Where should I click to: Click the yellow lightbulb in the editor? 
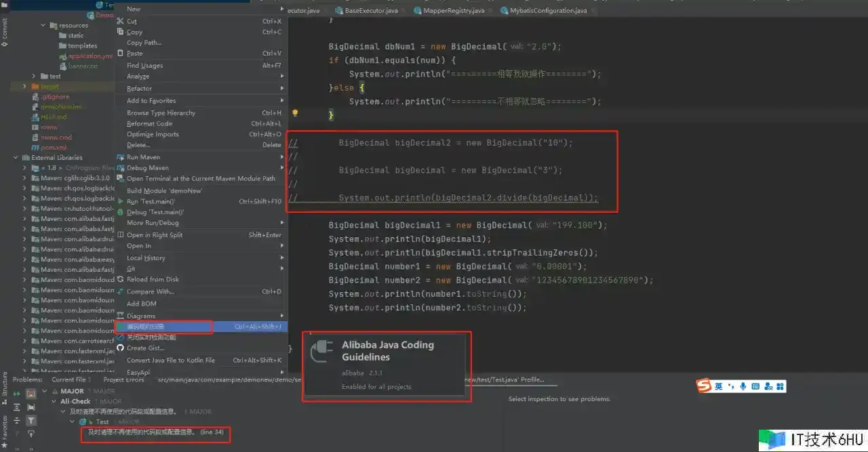tap(295, 113)
